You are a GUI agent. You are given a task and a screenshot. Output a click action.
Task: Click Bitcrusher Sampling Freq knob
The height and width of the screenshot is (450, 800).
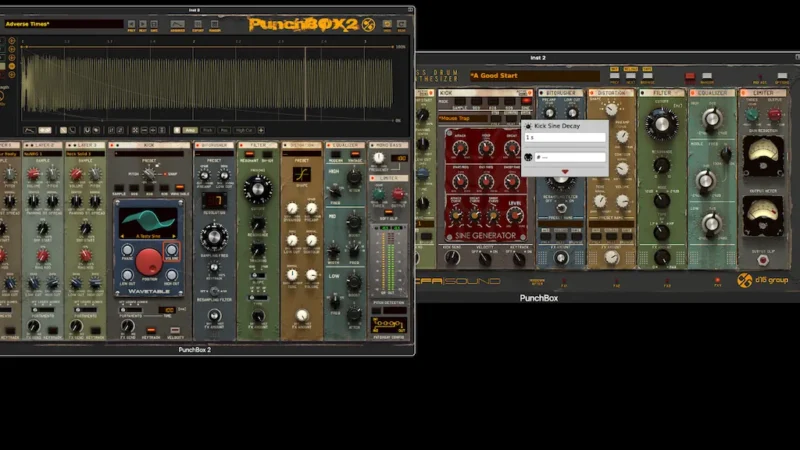tap(214, 236)
